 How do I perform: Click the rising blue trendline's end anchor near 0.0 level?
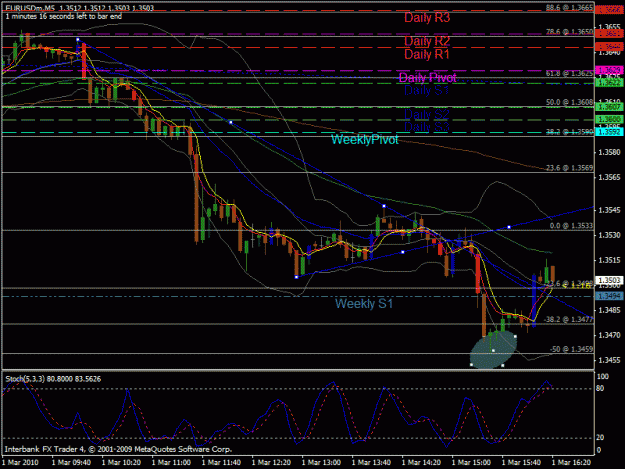(x=509, y=227)
